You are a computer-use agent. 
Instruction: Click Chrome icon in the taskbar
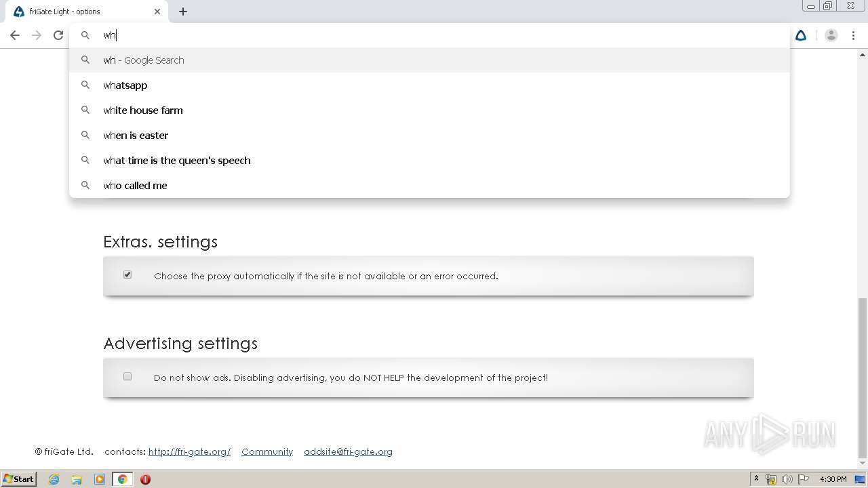(123, 479)
